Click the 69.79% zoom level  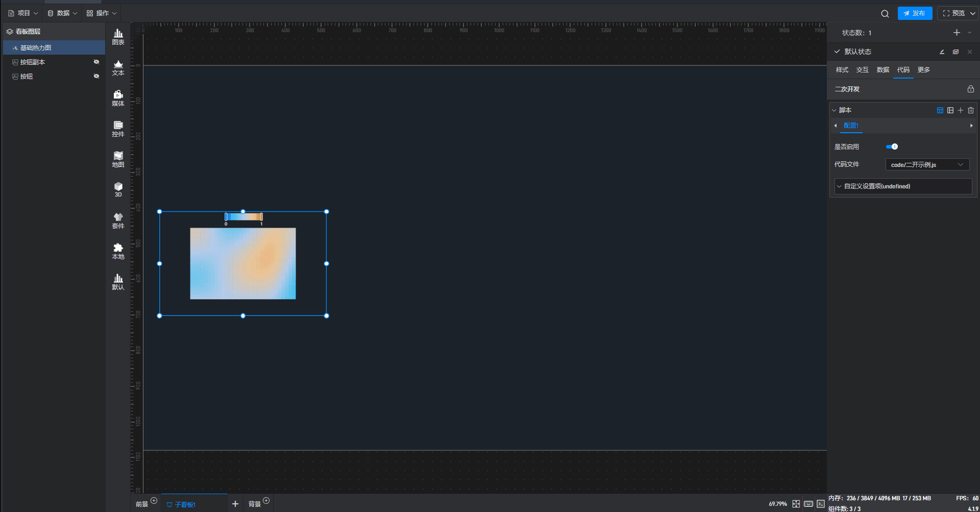778,504
